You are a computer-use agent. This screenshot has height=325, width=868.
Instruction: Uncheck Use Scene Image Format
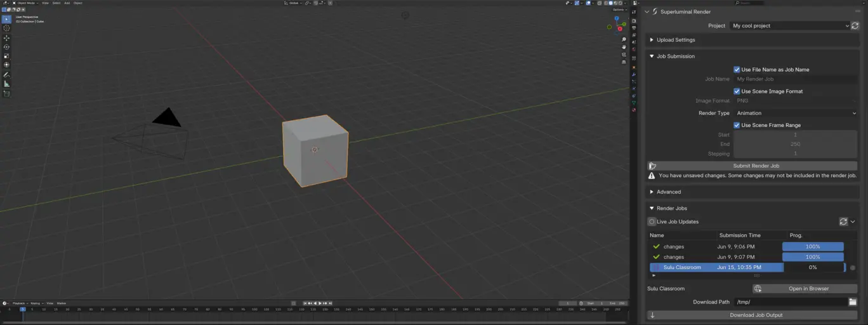(737, 91)
